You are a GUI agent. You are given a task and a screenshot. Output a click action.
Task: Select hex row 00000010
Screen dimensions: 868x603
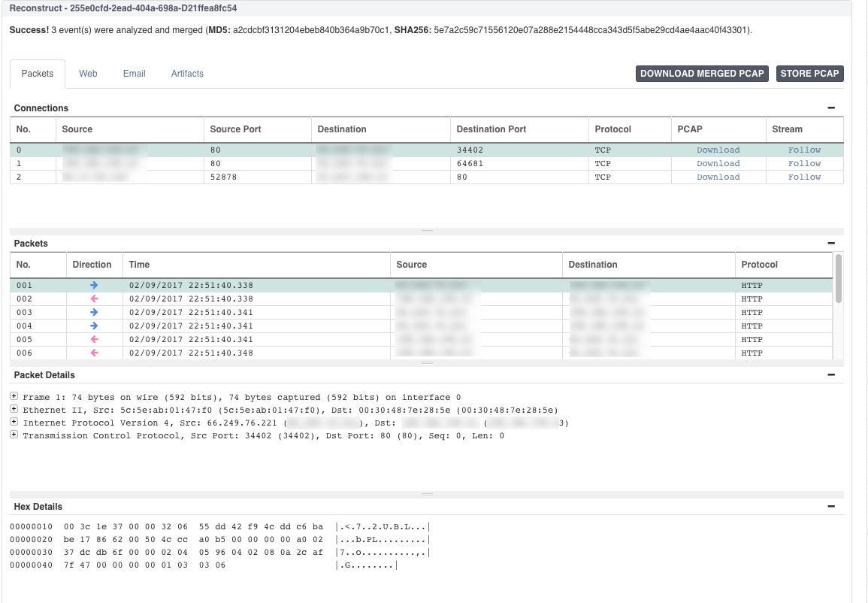(219, 526)
